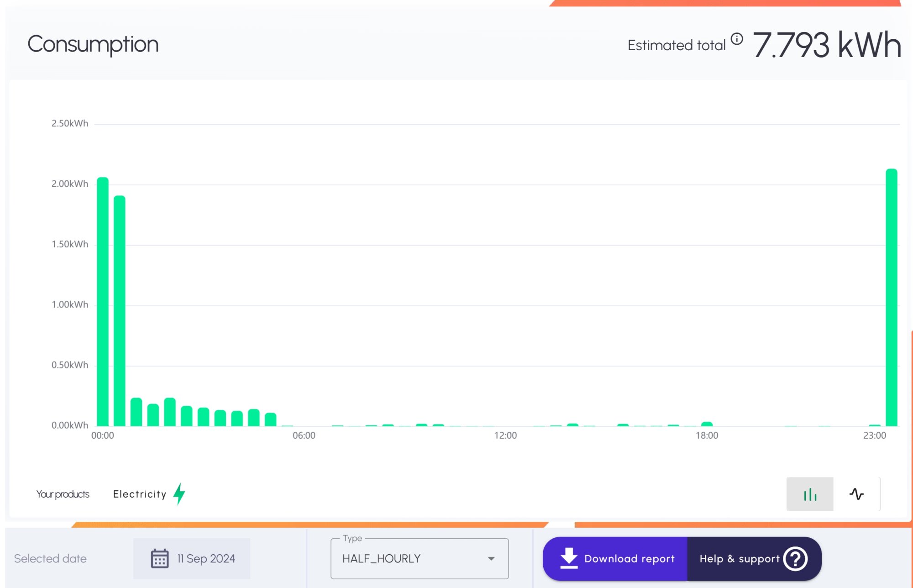This screenshot has width=913, height=588.
Task: Click the Selected date label
Action: pos(50,558)
